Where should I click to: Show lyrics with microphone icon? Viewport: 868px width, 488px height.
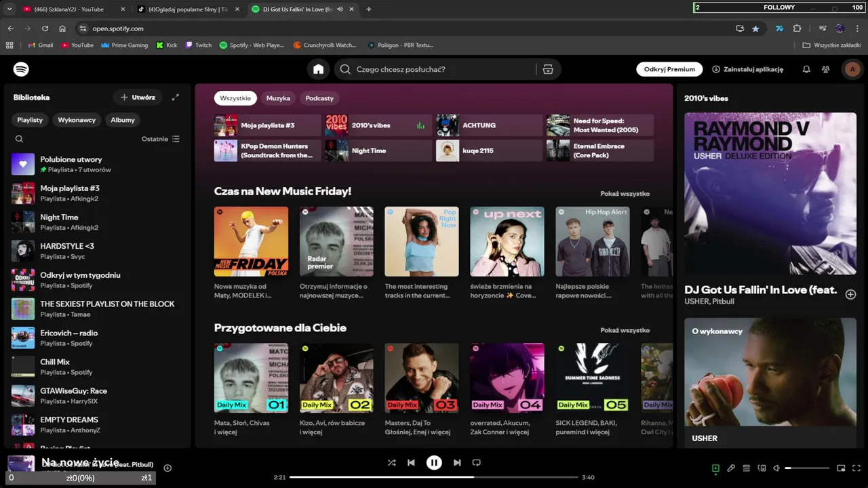pos(731,468)
